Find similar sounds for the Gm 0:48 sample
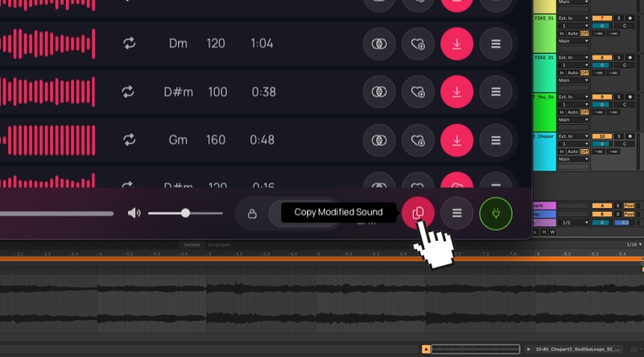The width and height of the screenshot is (644, 357). (x=379, y=140)
